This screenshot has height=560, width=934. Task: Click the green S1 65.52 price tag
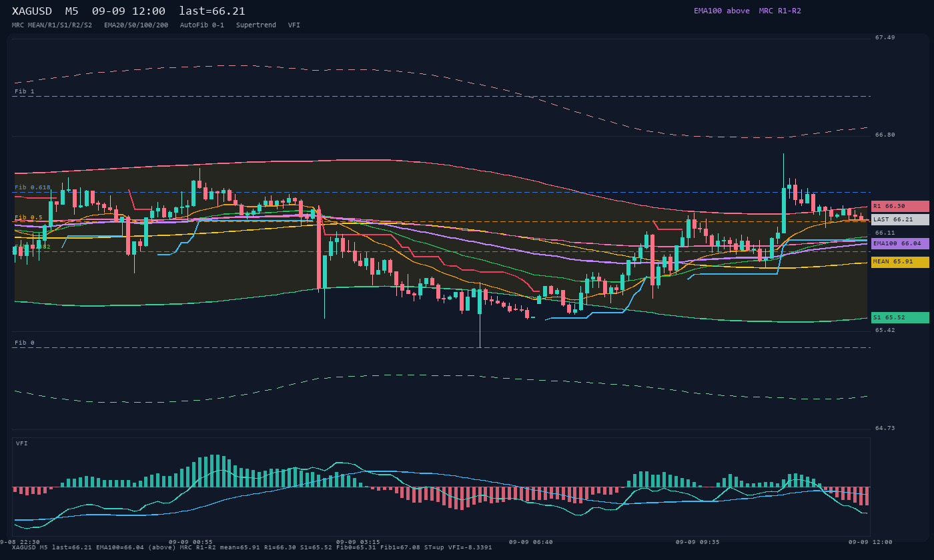(900, 317)
